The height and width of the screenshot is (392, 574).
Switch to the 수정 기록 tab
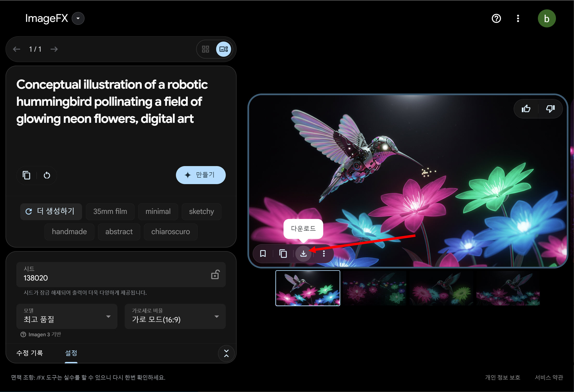click(30, 353)
